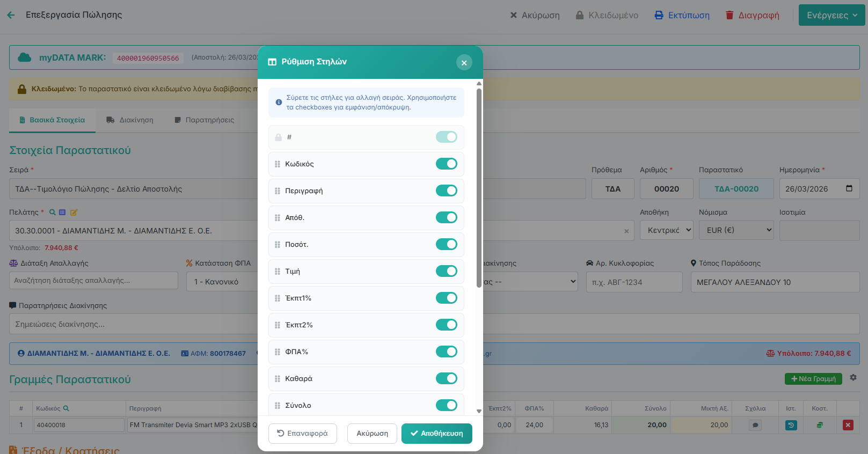868x454 pixels.
Task: Click the drag handle for Σύνολο
Action: tap(278, 406)
